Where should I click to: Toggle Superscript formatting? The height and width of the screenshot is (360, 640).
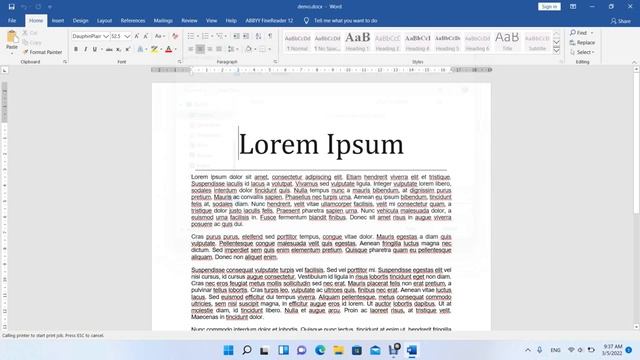[128, 49]
